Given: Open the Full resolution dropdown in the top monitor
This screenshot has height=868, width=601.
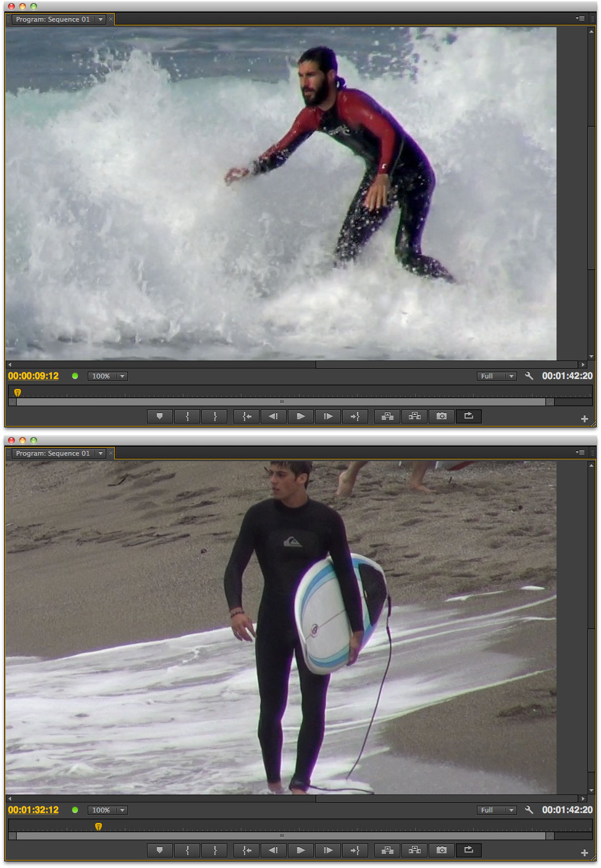Looking at the screenshot, I should [x=497, y=377].
